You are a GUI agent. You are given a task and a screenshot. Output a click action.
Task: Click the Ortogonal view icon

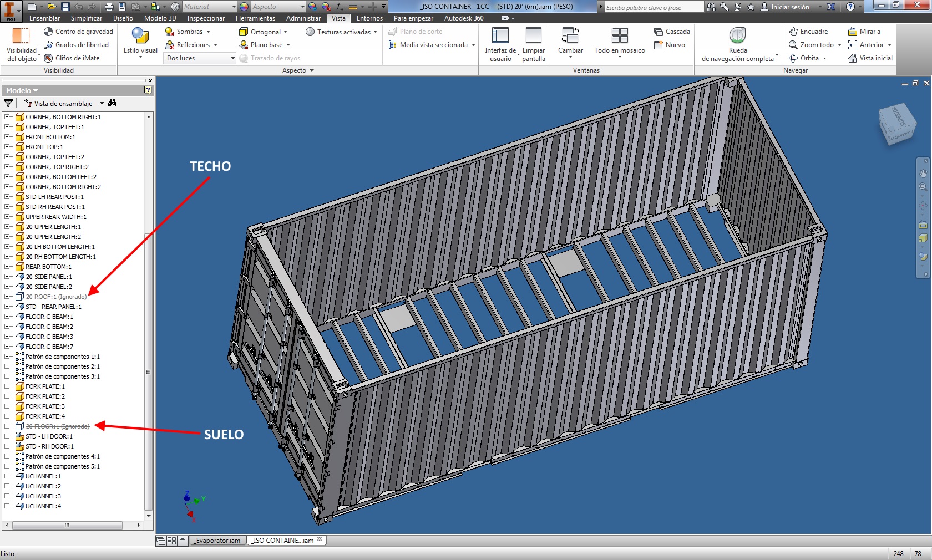click(243, 32)
